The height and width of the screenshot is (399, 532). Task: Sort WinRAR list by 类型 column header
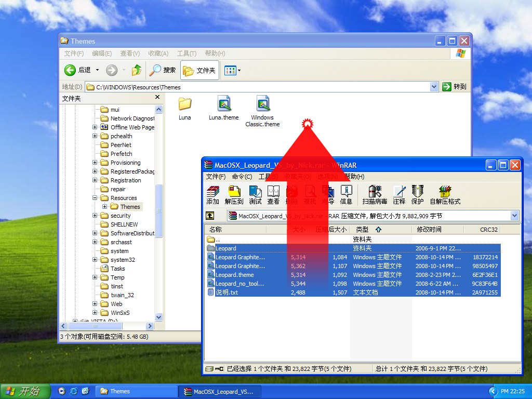(381, 229)
